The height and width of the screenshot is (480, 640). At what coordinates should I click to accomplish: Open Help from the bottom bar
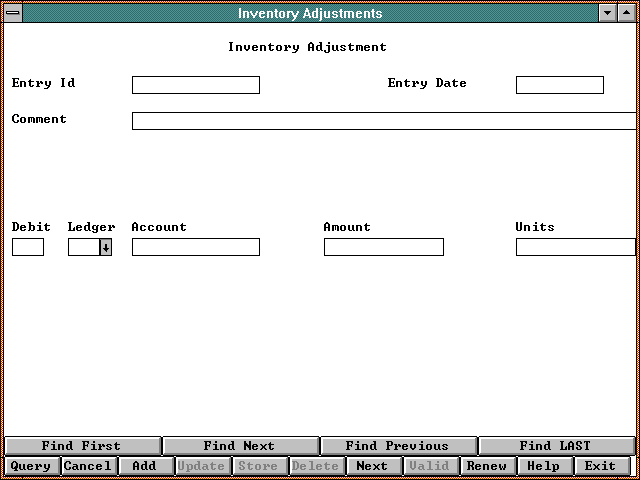(544, 466)
